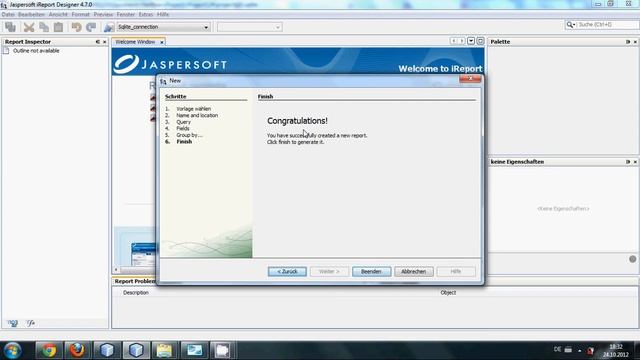640x360 pixels.
Task: Click the Cut scissors toolbar icon
Action: tap(29, 27)
